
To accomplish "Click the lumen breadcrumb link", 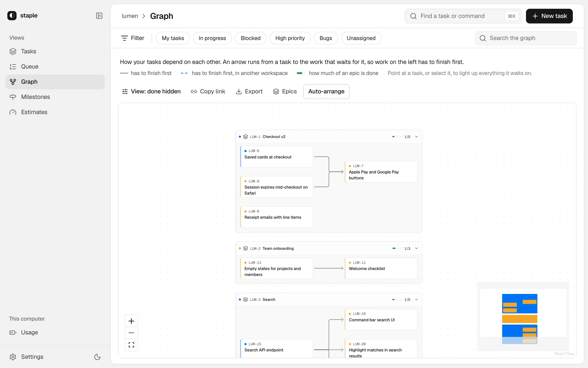I will [x=130, y=16].
